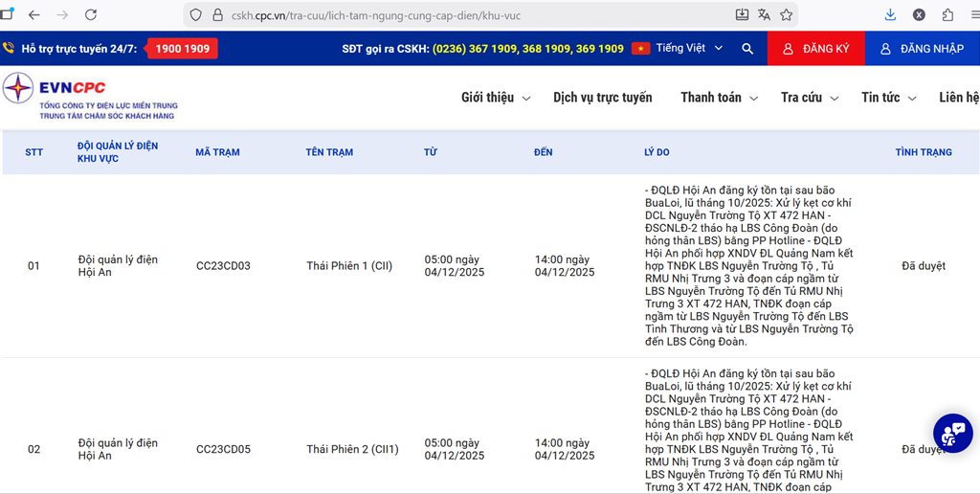Bookmark this page with the star icon
This screenshot has width=980, height=494.
click(786, 14)
